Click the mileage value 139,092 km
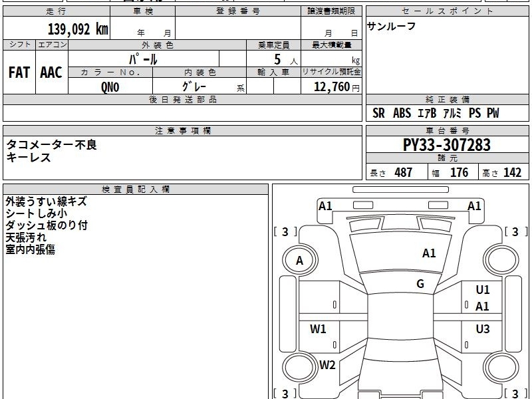 coord(78,29)
